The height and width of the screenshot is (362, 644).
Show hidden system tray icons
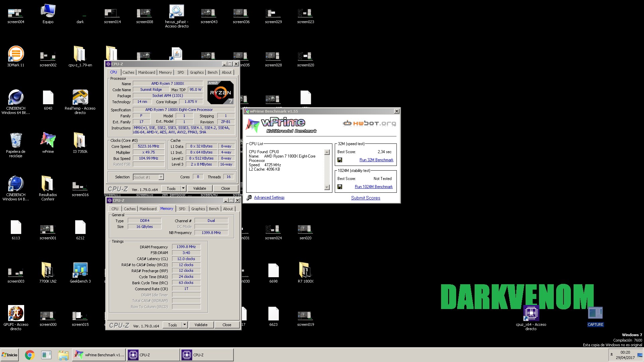(x=611, y=354)
